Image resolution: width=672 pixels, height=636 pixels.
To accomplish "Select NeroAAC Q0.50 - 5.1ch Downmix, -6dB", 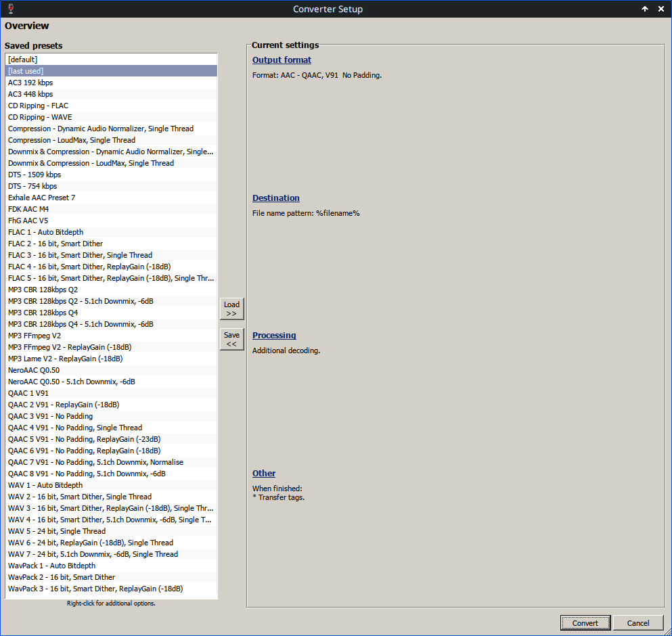I will tap(111, 382).
